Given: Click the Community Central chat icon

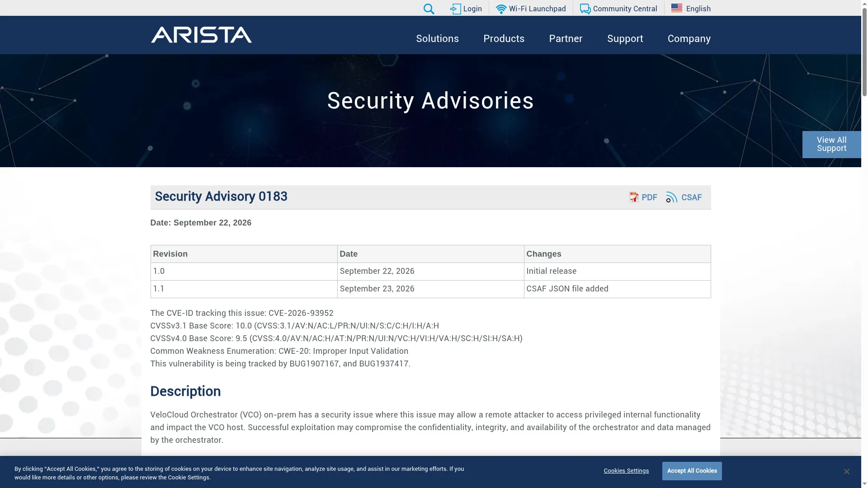Looking at the screenshot, I should point(585,9).
